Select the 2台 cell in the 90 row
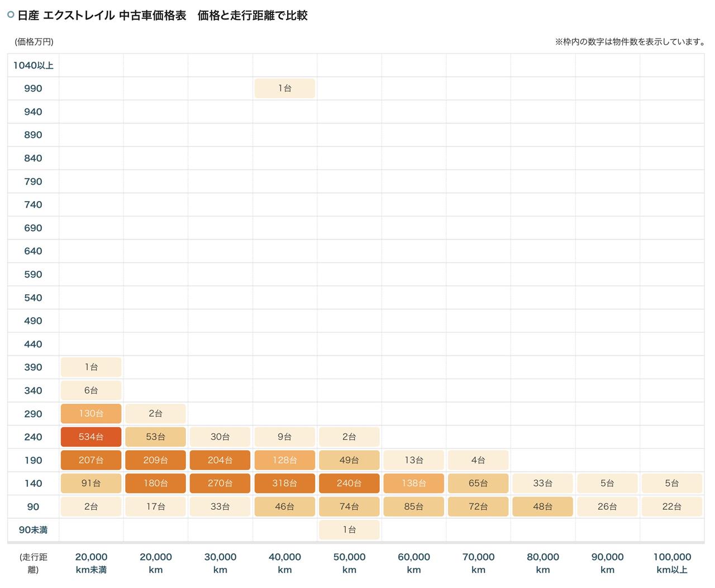This screenshot has height=588, width=715. pos(91,506)
